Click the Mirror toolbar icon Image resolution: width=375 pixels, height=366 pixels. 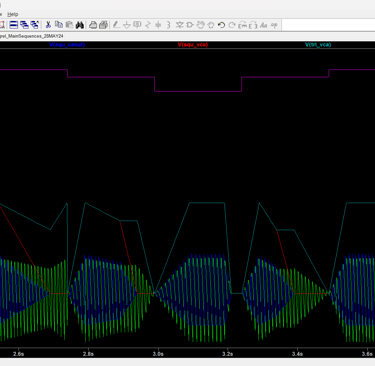coord(253,25)
